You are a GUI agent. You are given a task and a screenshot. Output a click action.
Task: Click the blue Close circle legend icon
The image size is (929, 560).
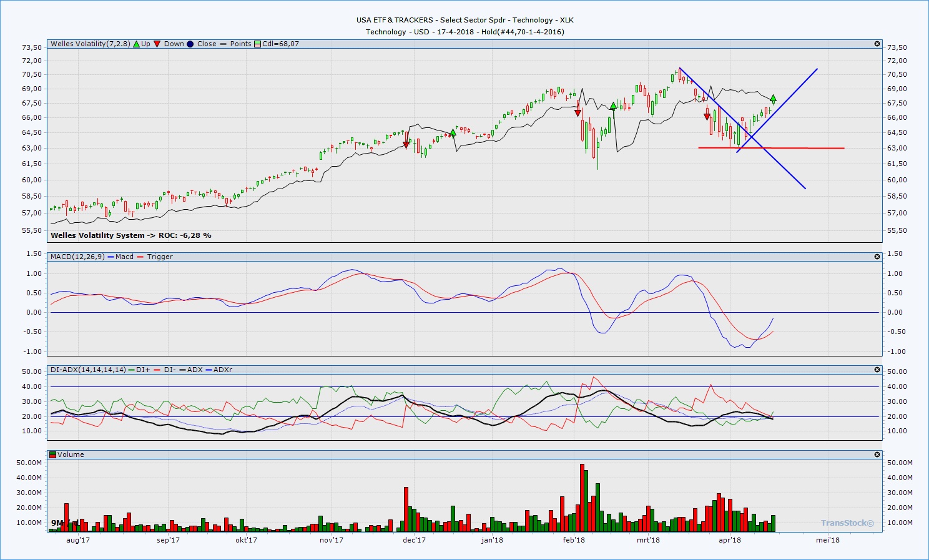(190, 44)
